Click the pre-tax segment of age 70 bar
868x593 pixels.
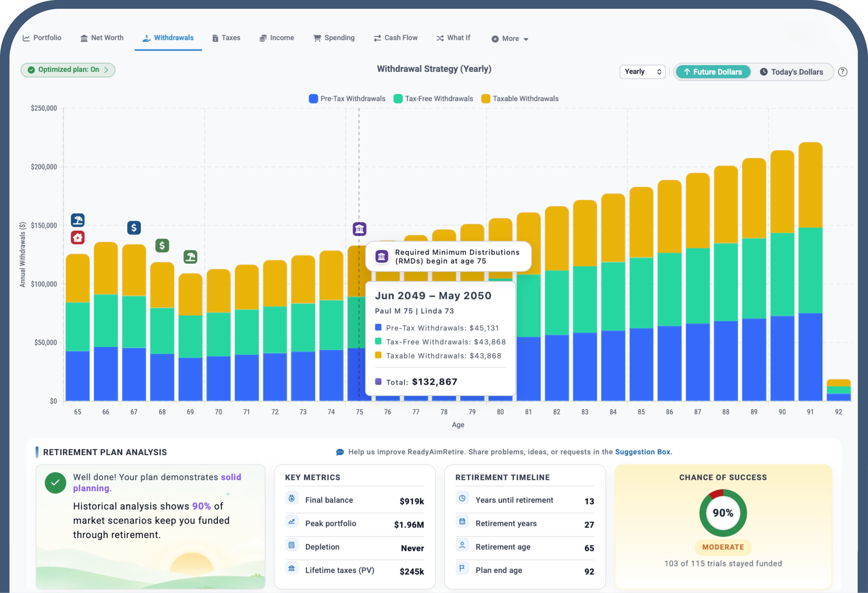pos(219,379)
